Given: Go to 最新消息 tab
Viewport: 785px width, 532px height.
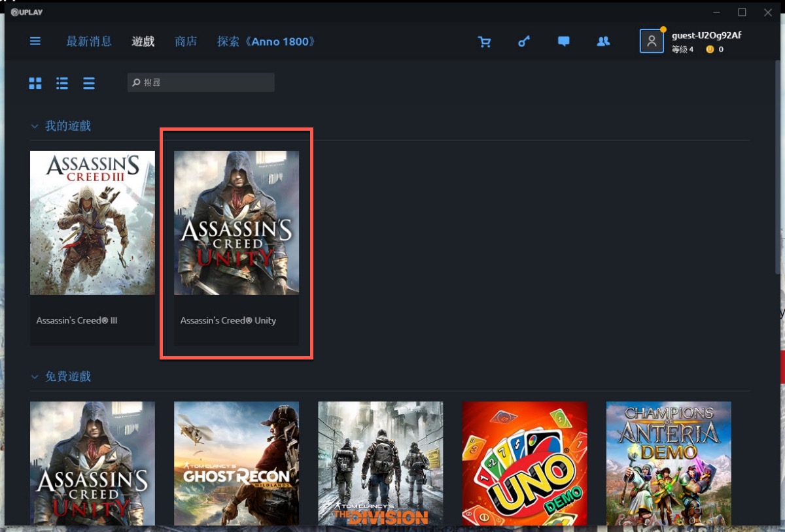Looking at the screenshot, I should [89, 41].
